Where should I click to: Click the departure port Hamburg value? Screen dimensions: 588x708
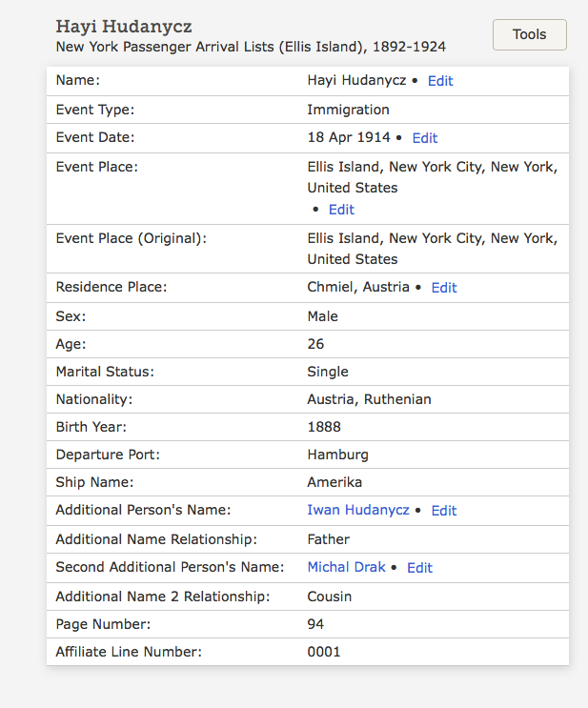click(337, 455)
